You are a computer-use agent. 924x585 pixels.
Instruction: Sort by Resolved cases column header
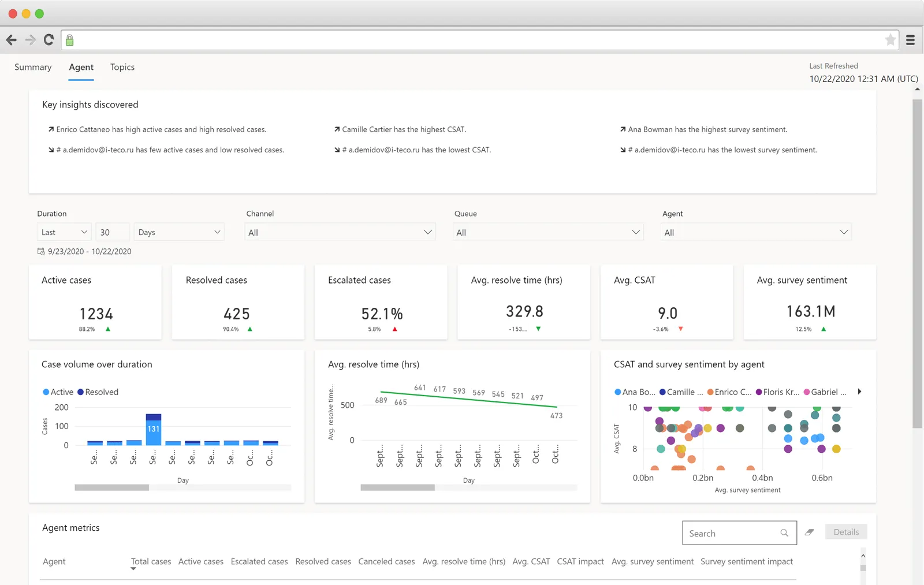(x=323, y=561)
